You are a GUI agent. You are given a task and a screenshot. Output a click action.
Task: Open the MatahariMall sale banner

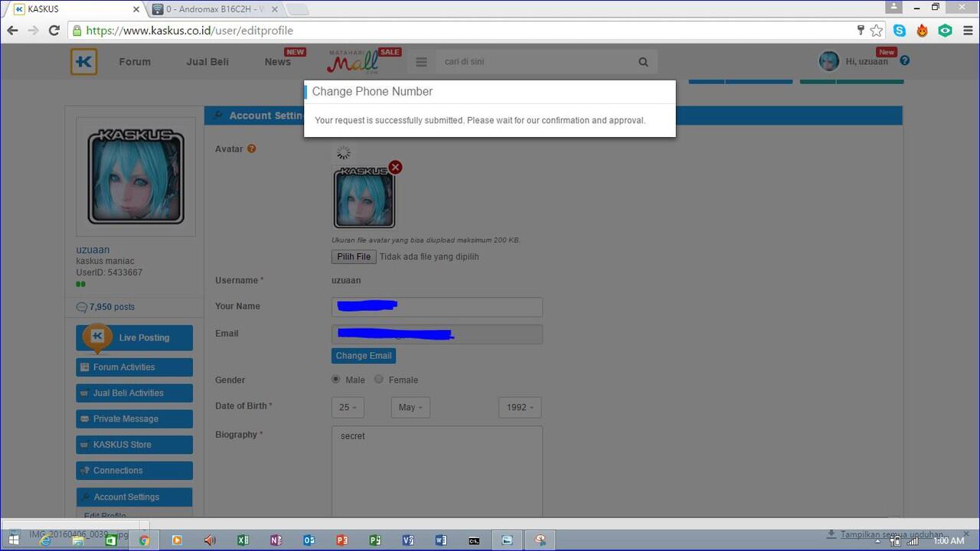[x=363, y=61]
